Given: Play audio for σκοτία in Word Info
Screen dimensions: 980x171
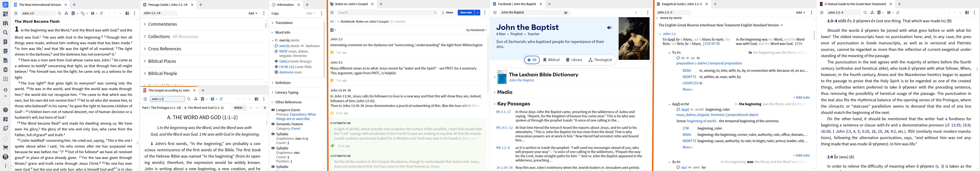Looking at the screenshot, I should point(303,46).
